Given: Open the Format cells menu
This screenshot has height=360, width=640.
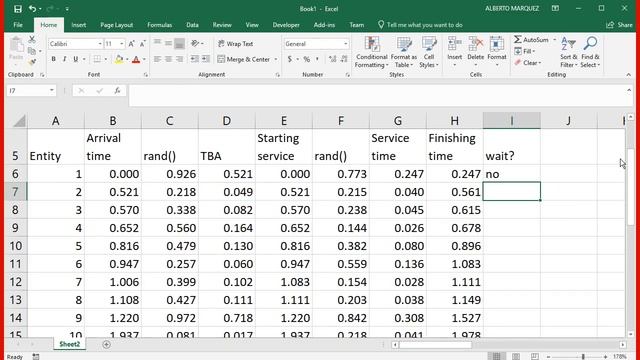Looking at the screenshot, I should pyautogui.click(x=497, y=52).
